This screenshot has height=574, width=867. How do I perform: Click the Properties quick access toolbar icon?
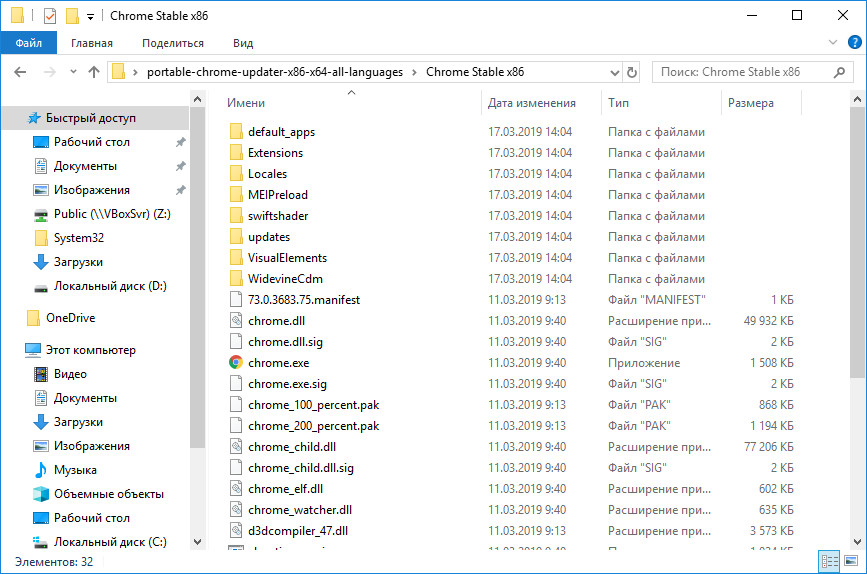(50, 16)
